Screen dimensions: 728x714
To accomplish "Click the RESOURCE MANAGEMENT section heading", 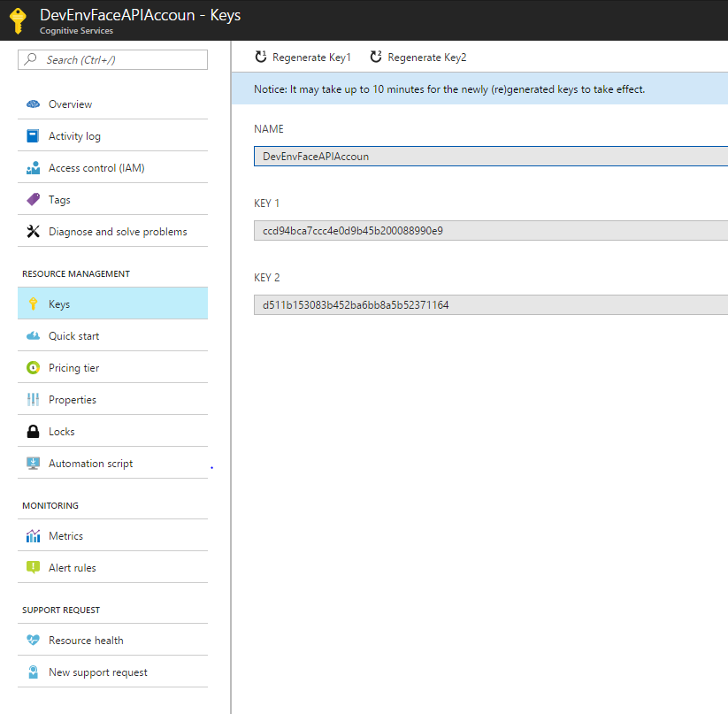I will pos(76,274).
